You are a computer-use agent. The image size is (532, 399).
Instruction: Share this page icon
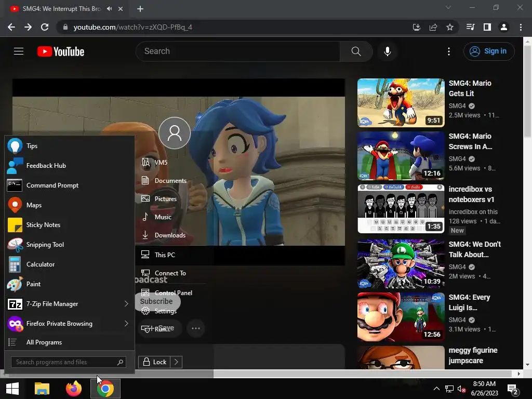433,27
